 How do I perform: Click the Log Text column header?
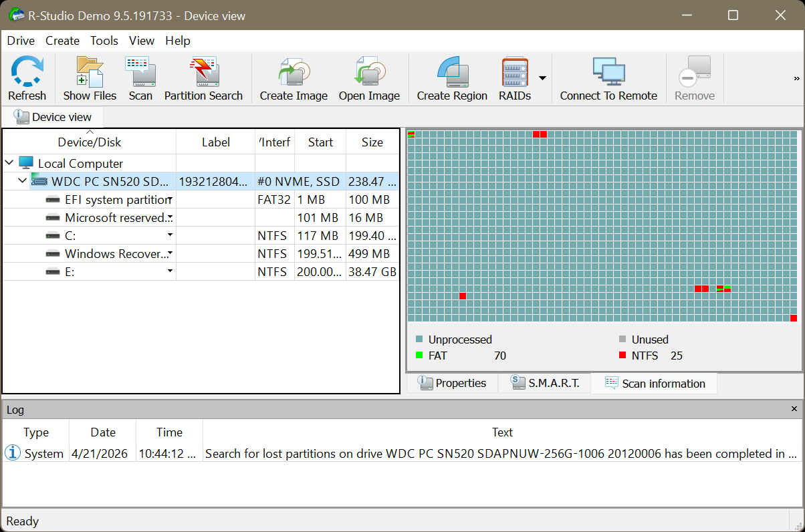[x=502, y=432]
